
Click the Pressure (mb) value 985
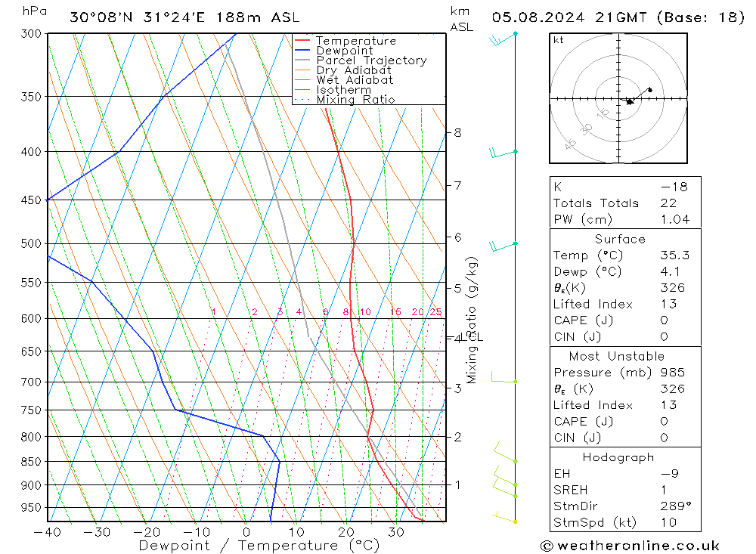coord(673,372)
